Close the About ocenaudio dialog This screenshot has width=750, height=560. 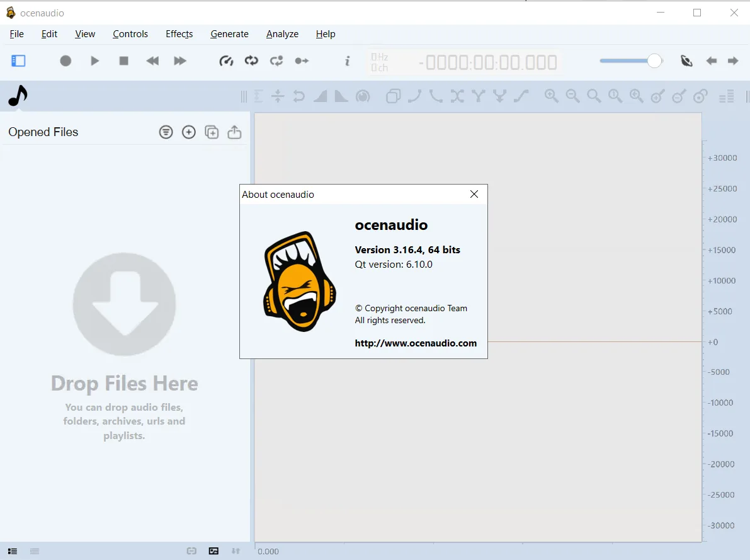coord(474,194)
